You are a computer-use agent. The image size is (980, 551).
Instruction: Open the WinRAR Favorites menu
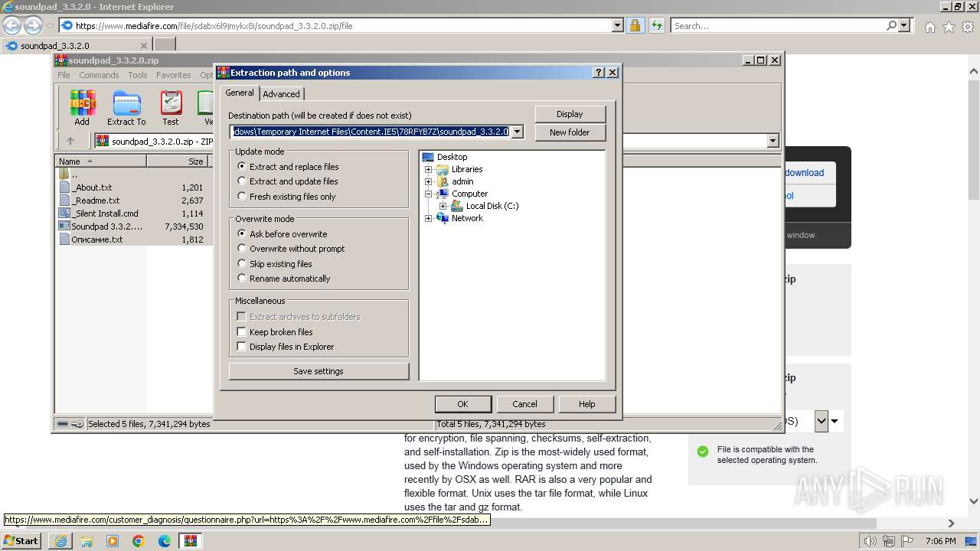[174, 75]
